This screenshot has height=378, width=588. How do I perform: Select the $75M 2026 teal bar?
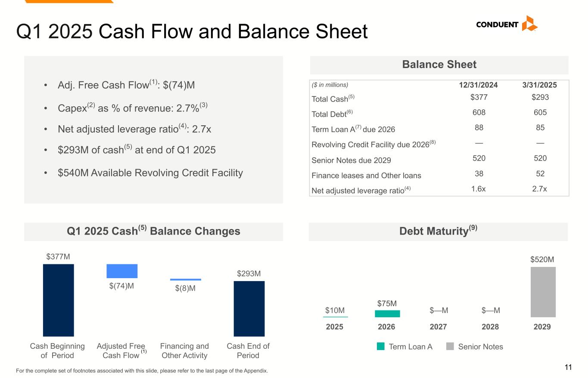pos(387,314)
